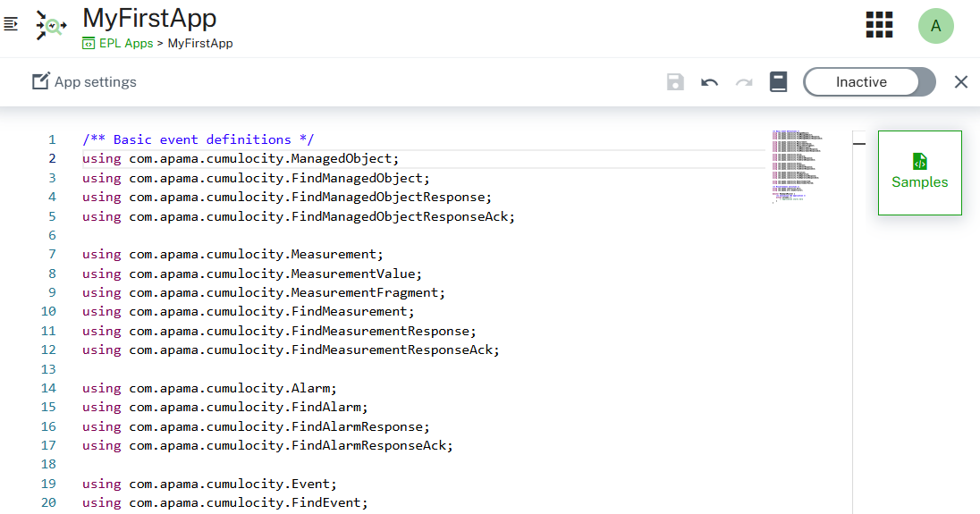Click line number 14 in gutter
This screenshot has width=980, height=514.
pyautogui.click(x=48, y=388)
